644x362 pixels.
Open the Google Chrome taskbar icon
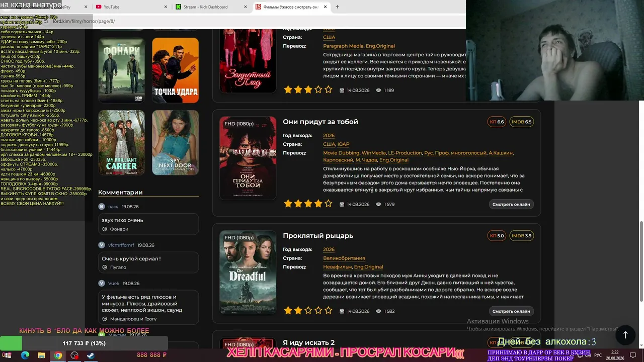point(58,355)
